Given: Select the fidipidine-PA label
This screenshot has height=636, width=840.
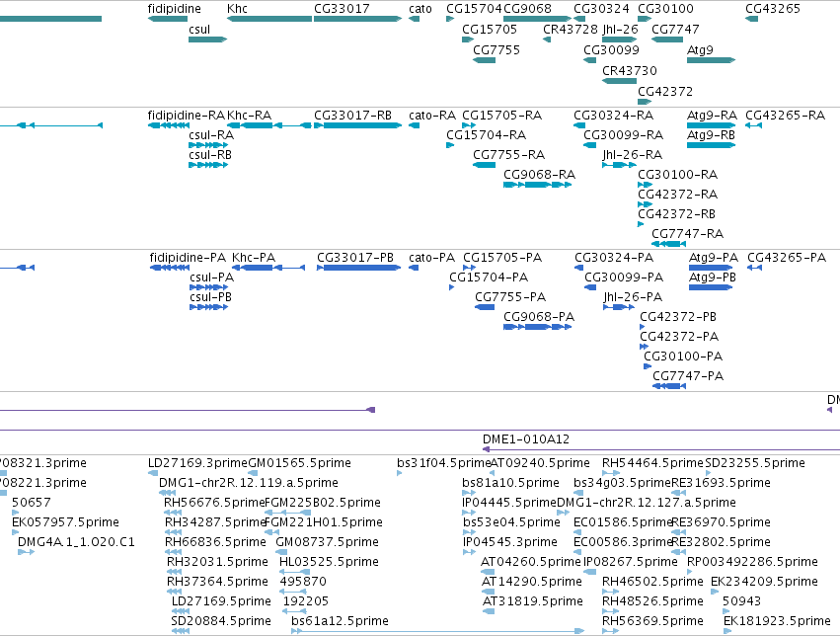Looking at the screenshot, I should tap(188, 257).
